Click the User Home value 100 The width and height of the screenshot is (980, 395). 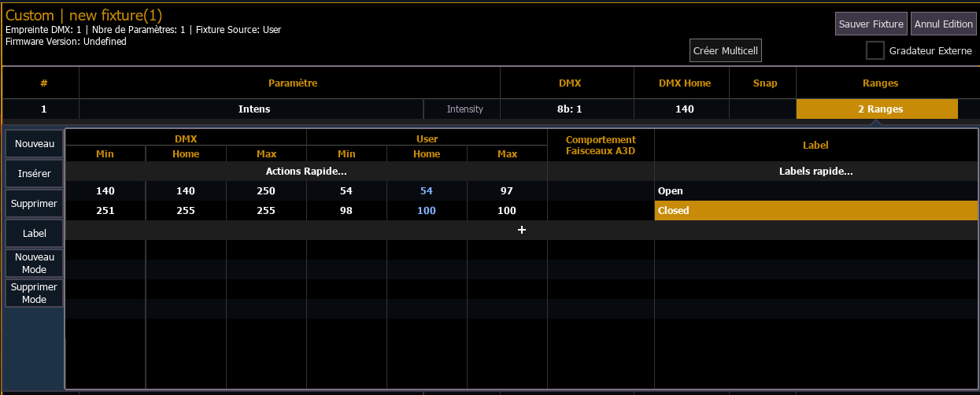(x=426, y=211)
